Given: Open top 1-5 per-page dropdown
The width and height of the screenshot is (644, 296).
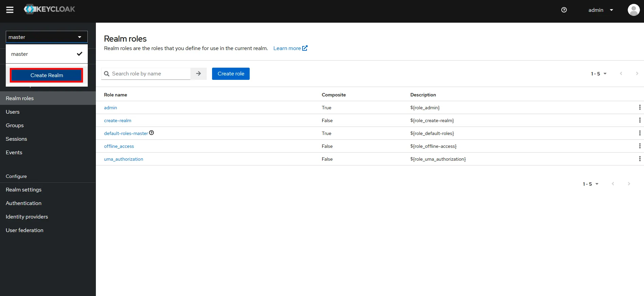Looking at the screenshot, I should [599, 74].
